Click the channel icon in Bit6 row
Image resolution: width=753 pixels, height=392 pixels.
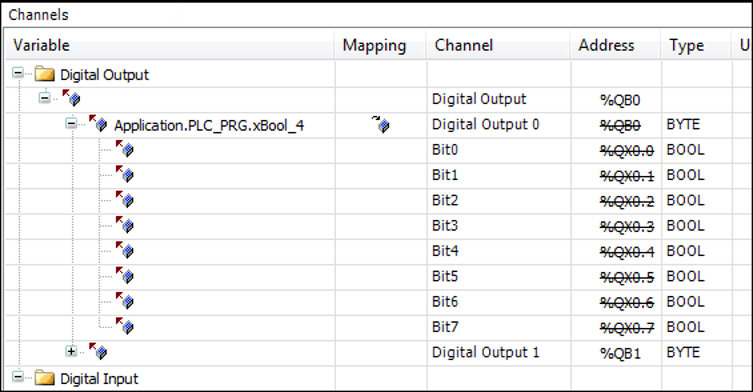pos(125,301)
